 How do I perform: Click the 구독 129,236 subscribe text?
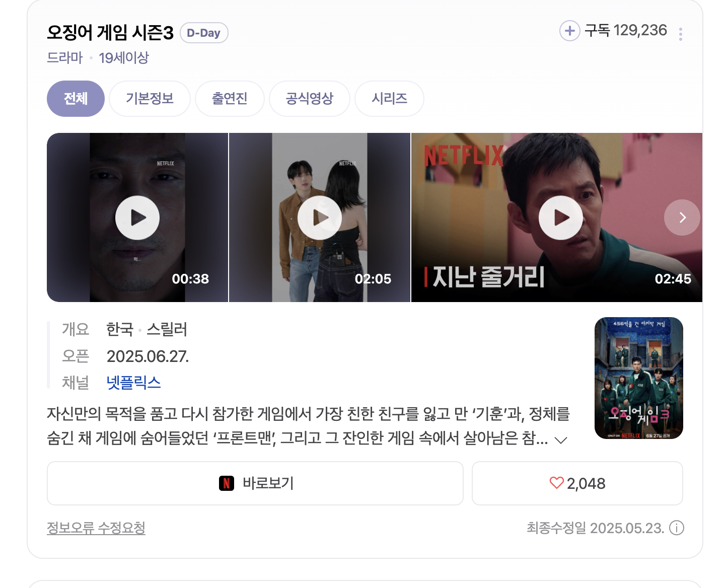point(626,31)
